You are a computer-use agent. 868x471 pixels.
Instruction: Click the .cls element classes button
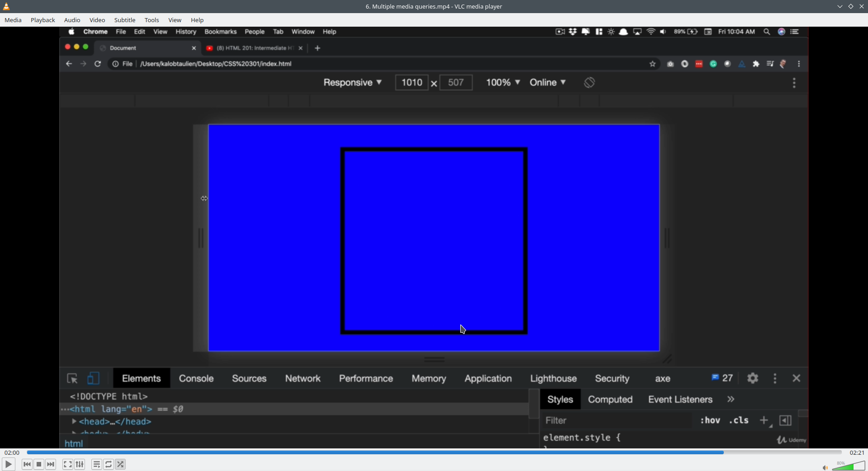click(x=739, y=420)
